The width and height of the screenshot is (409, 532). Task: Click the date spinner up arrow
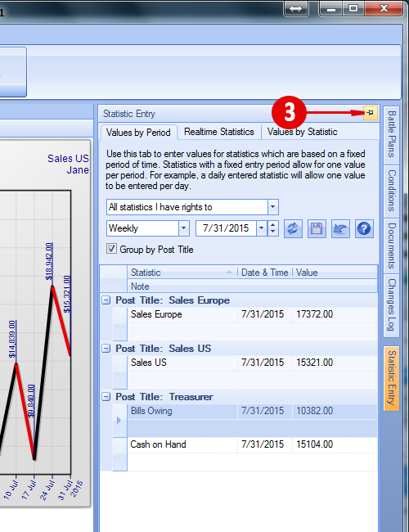point(272,224)
